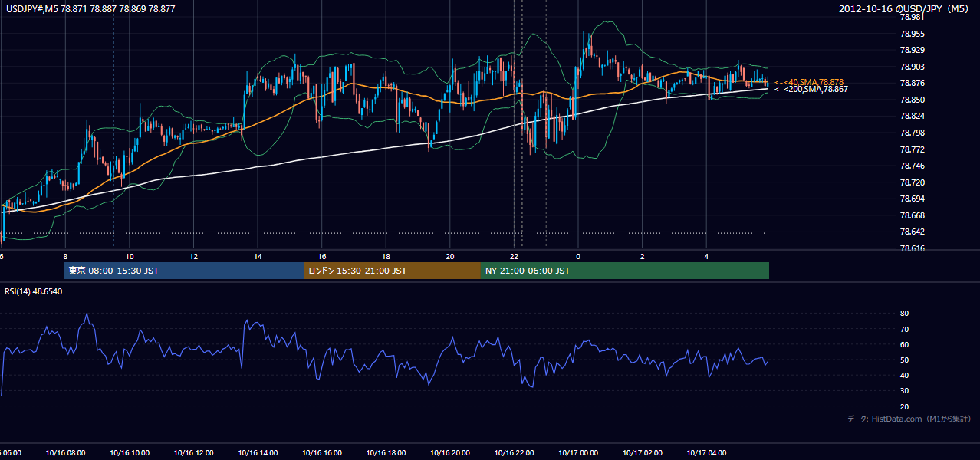Screen dimensions: 980x460
Task: Click price axis value 78.694
Action: coord(912,199)
